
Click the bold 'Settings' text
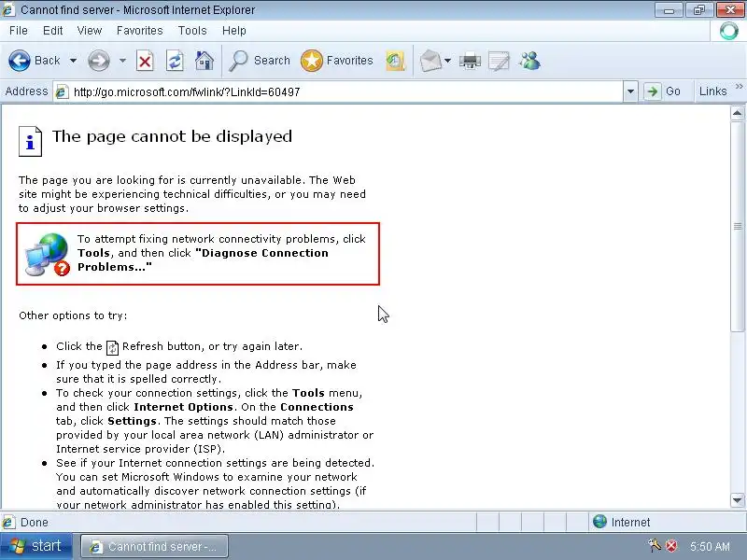click(132, 422)
